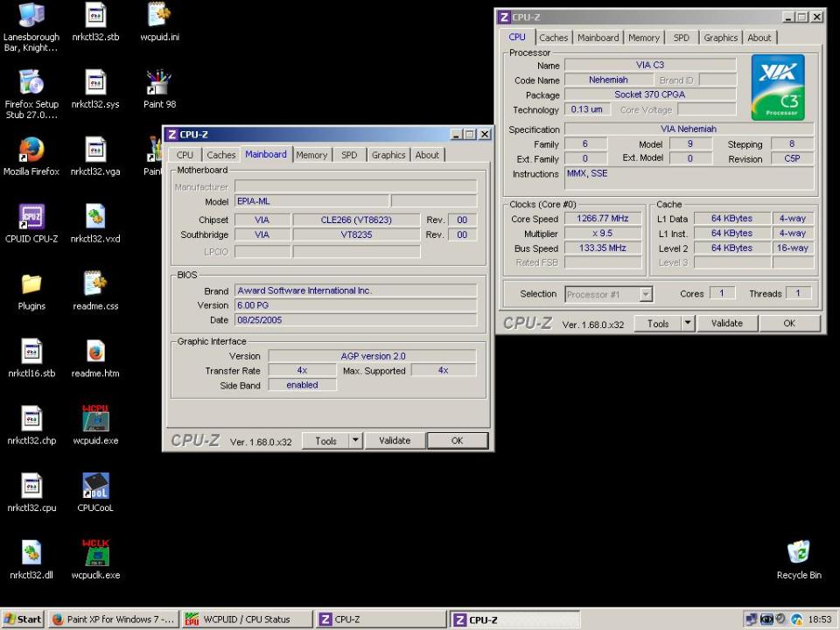Click OK in processor CPU-Z window
The height and width of the screenshot is (630, 840).
click(x=789, y=323)
